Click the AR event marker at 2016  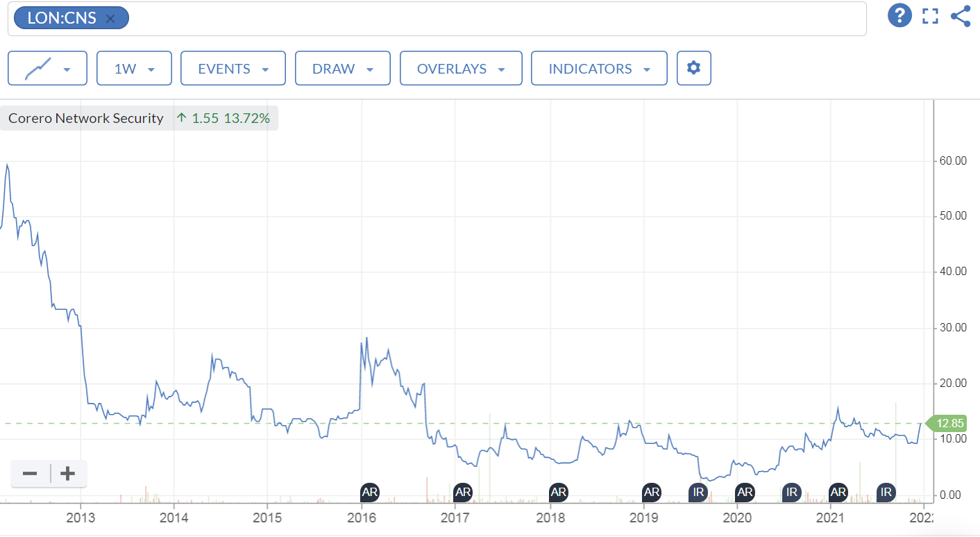click(x=371, y=493)
